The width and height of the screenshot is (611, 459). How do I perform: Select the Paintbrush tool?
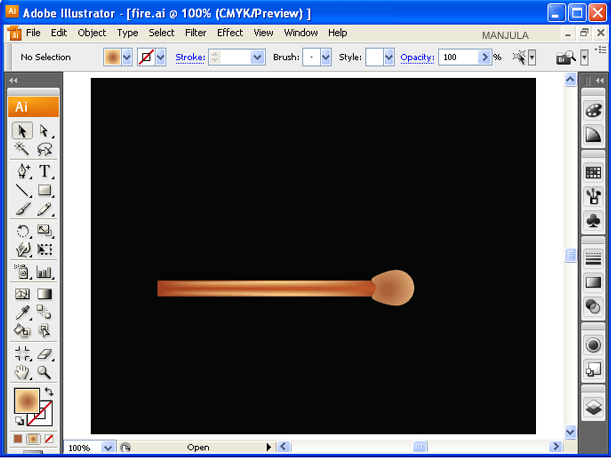coord(22,209)
